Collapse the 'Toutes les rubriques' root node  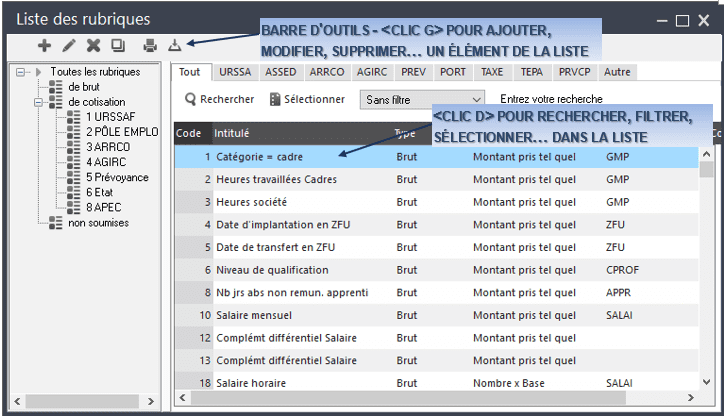coord(21,72)
